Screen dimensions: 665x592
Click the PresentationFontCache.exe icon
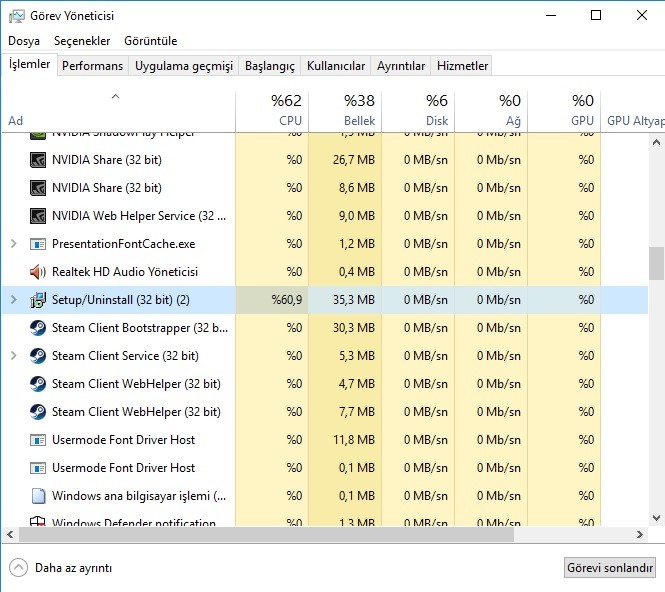[x=38, y=244]
